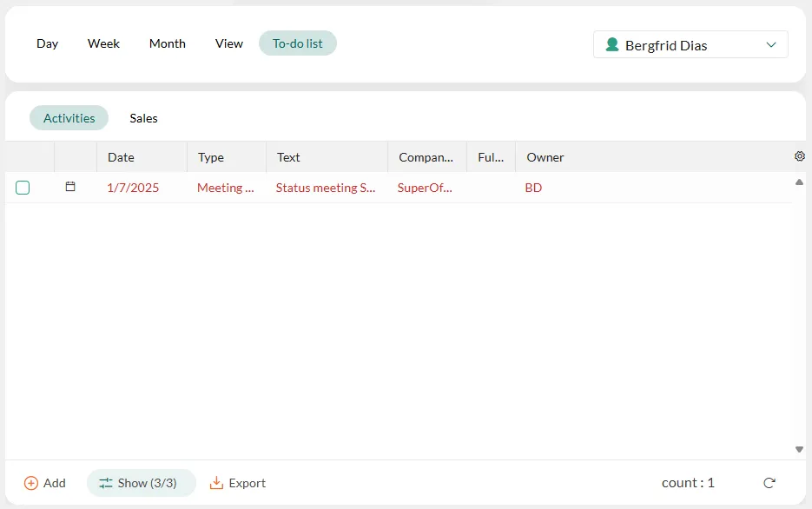The height and width of the screenshot is (509, 812).
Task: Click the Add plus icon
Action: pos(31,483)
